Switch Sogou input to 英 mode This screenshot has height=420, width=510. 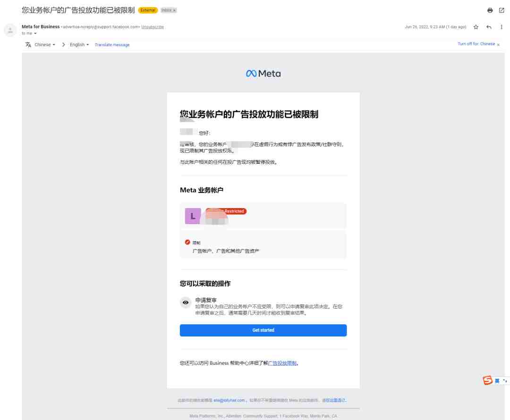pyautogui.click(x=497, y=381)
